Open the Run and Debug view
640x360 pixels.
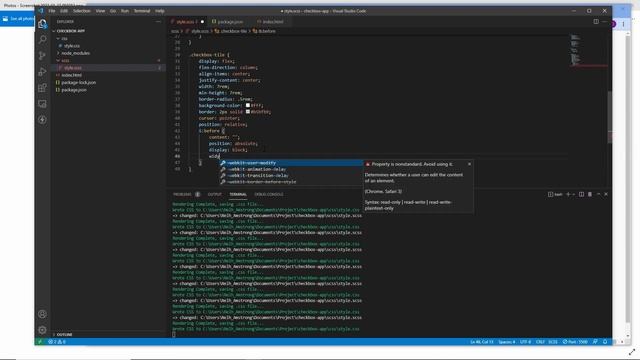tap(42, 72)
